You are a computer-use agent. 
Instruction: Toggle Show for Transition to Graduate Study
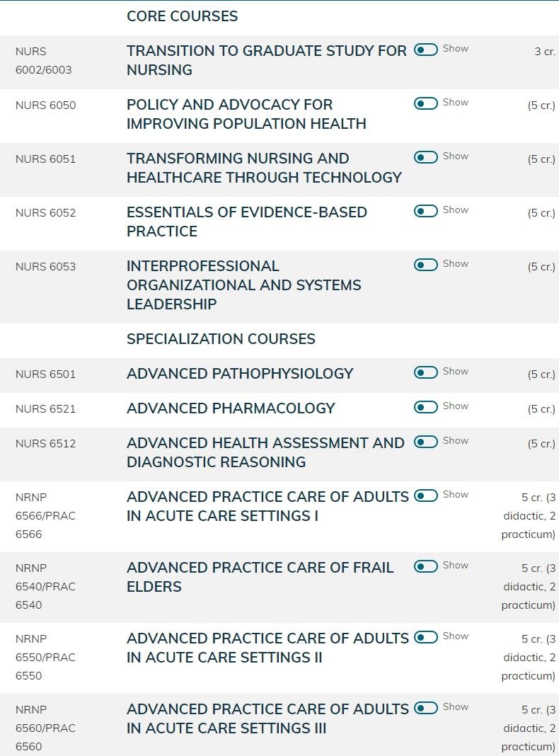point(426,49)
